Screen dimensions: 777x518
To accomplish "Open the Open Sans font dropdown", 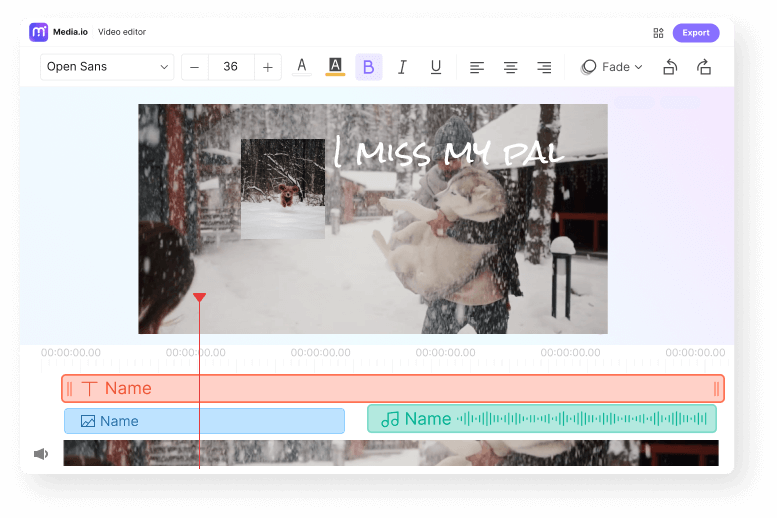I will (108, 67).
